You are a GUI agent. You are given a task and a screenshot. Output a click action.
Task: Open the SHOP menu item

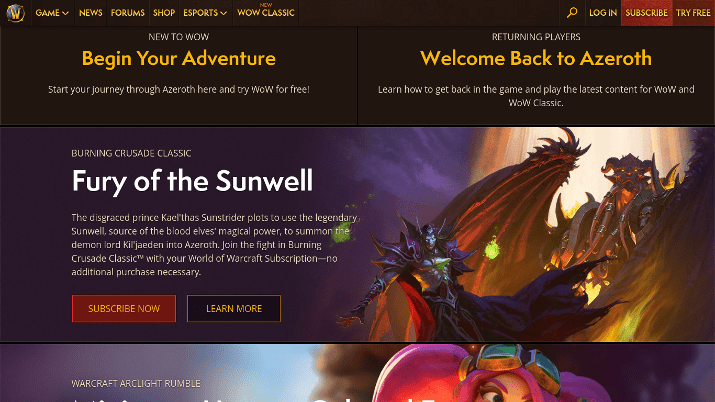click(164, 13)
